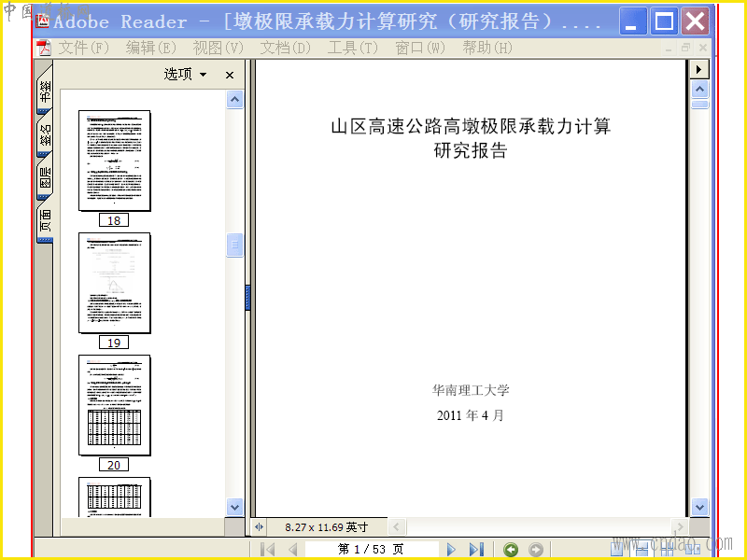The image size is (747, 560).
Task: Select page 19 thumbnail
Action: [114, 284]
